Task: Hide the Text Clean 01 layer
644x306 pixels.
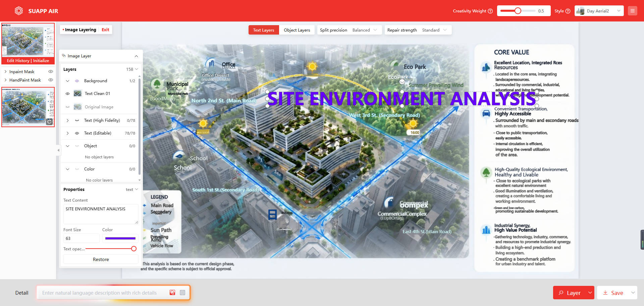Action: click(x=67, y=94)
